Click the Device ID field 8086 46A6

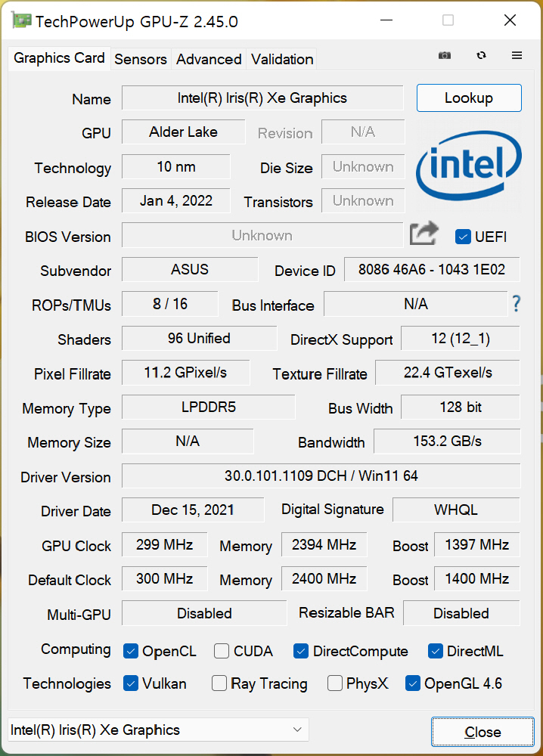point(432,269)
